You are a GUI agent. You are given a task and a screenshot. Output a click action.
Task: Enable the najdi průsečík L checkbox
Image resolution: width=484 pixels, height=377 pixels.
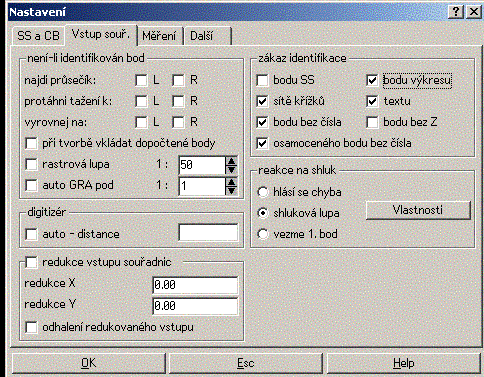[141, 80]
